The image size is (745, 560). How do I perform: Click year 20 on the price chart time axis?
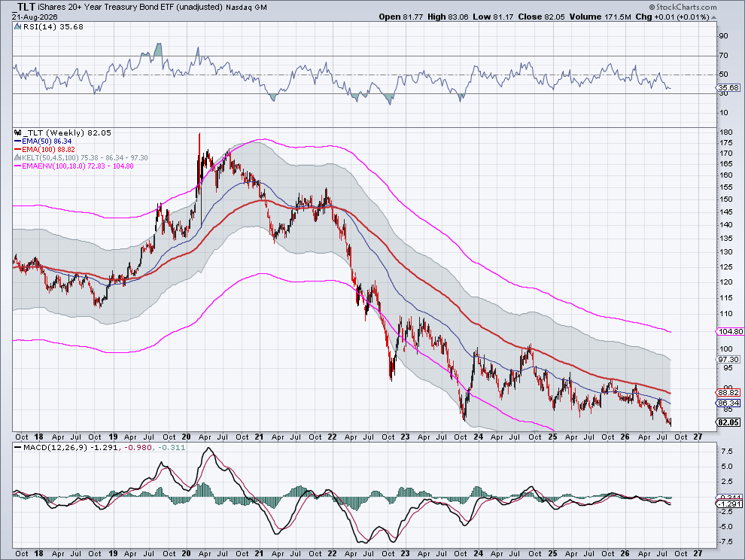point(187,437)
